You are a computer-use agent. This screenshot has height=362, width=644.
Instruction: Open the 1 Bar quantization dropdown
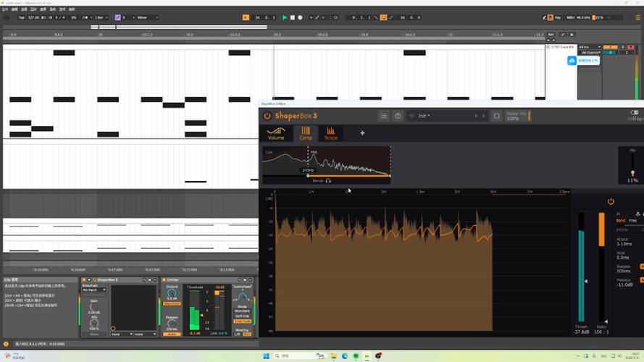coord(101,17)
